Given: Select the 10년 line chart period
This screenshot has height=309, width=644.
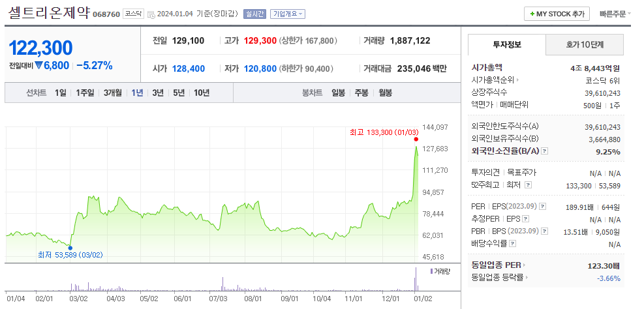Looking at the screenshot, I should pos(201,93).
